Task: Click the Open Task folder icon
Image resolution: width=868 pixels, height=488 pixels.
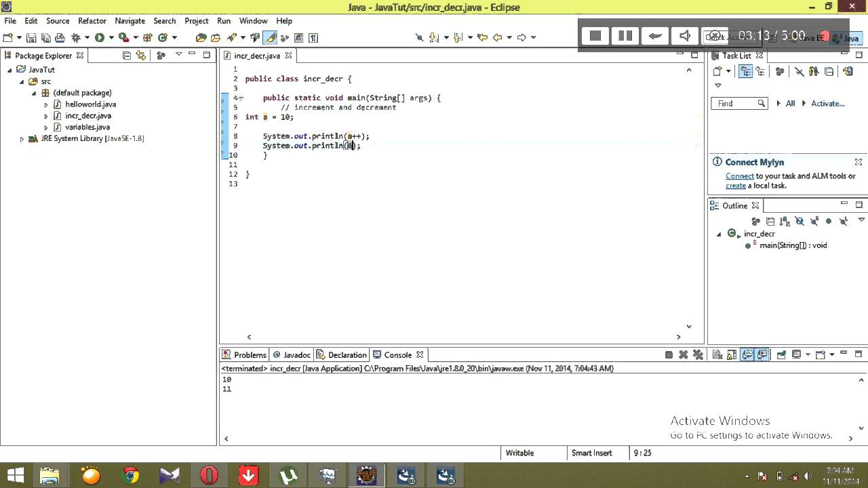Action: coord(216,37)
